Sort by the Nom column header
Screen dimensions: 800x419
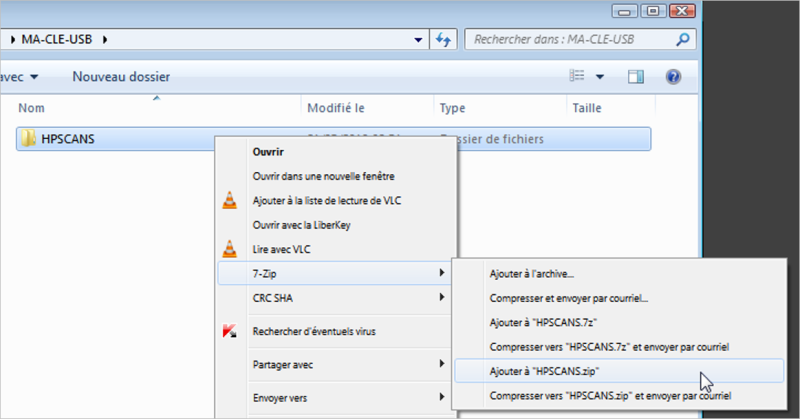click(x=31, y=108)
